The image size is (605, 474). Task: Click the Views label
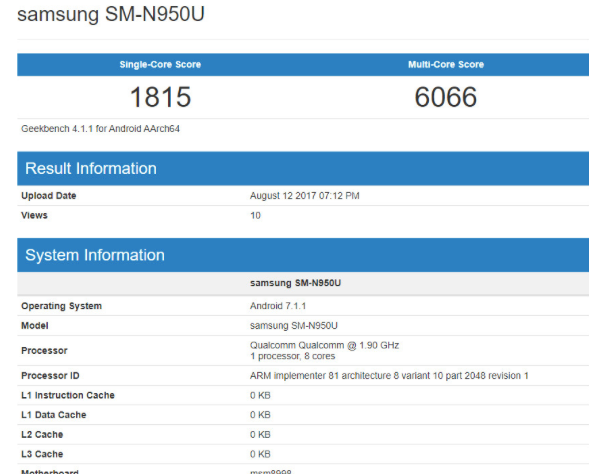pyautogui.click(x=34, y=215)
